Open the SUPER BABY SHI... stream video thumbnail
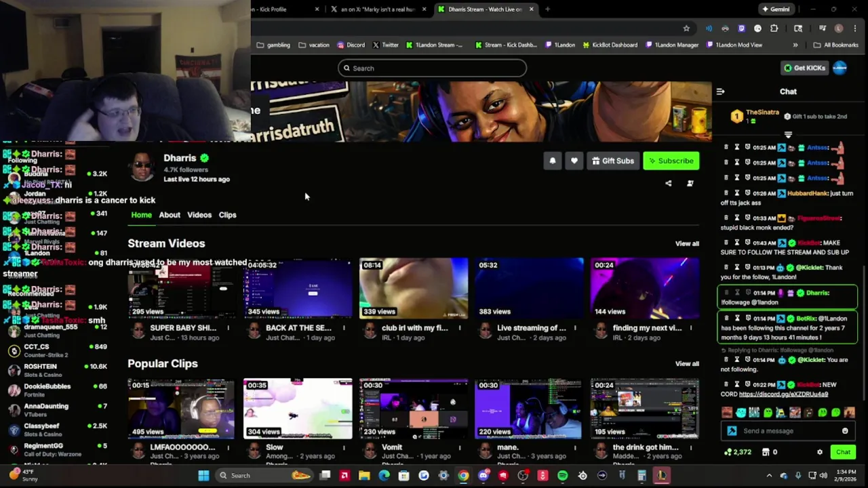 point(182,288)
